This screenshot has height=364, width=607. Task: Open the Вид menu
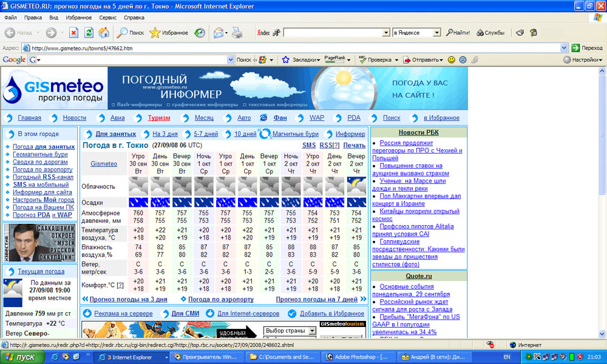(x=54, y=18)
